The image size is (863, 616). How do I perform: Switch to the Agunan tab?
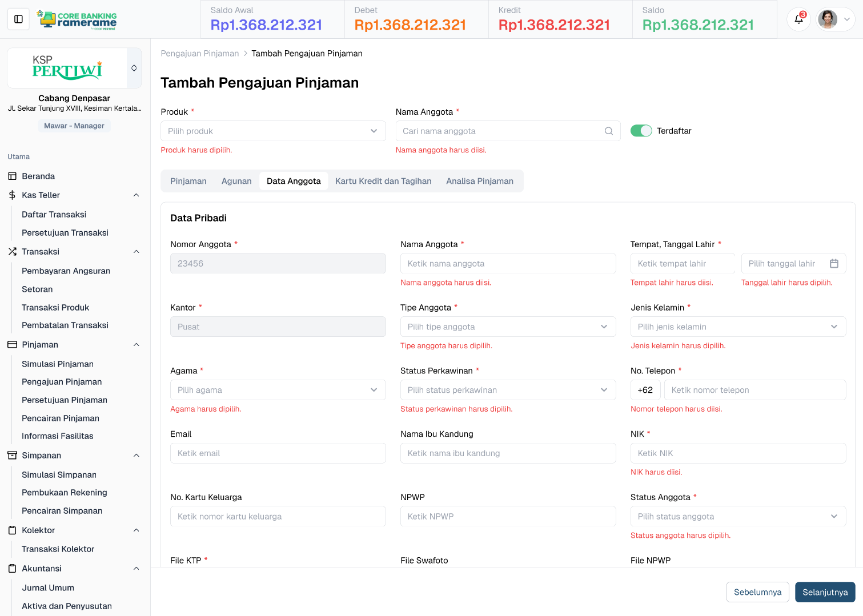click(x=236, y=181)
